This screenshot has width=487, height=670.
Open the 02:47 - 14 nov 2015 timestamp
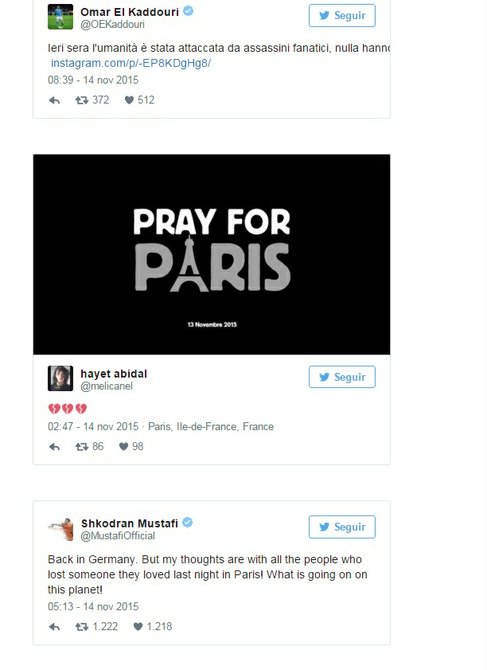(93, 426)
